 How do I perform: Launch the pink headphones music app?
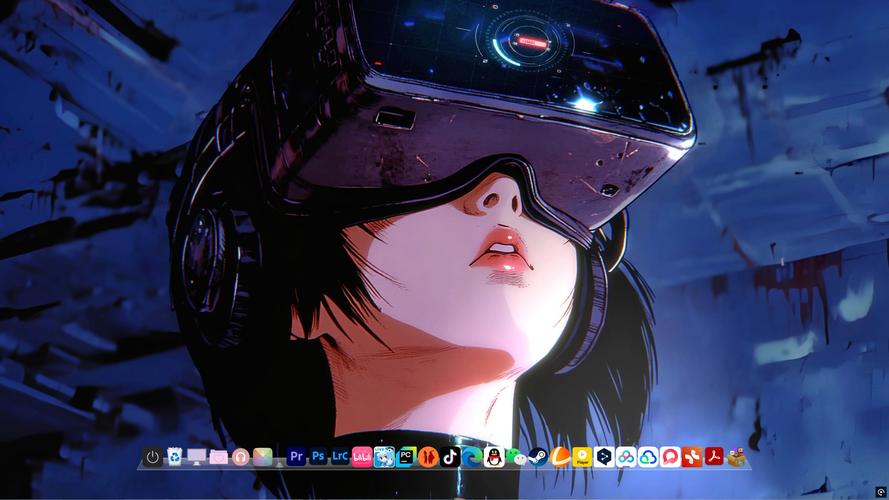241,457
